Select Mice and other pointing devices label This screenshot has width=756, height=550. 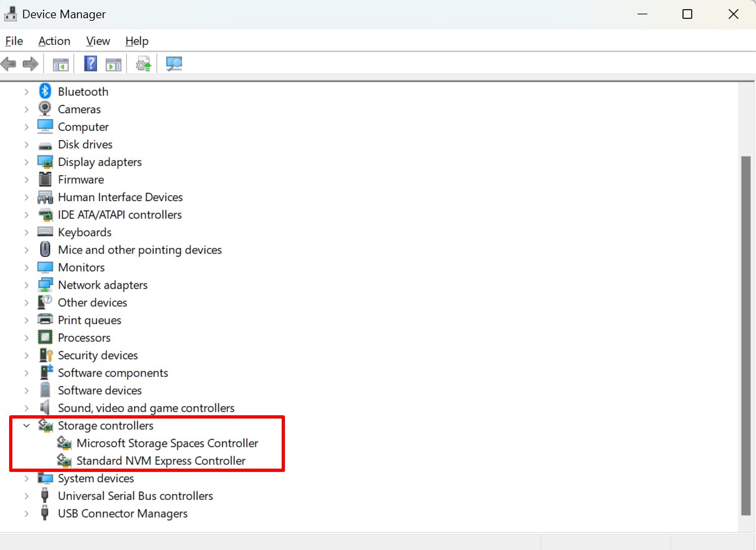(140, 250)
